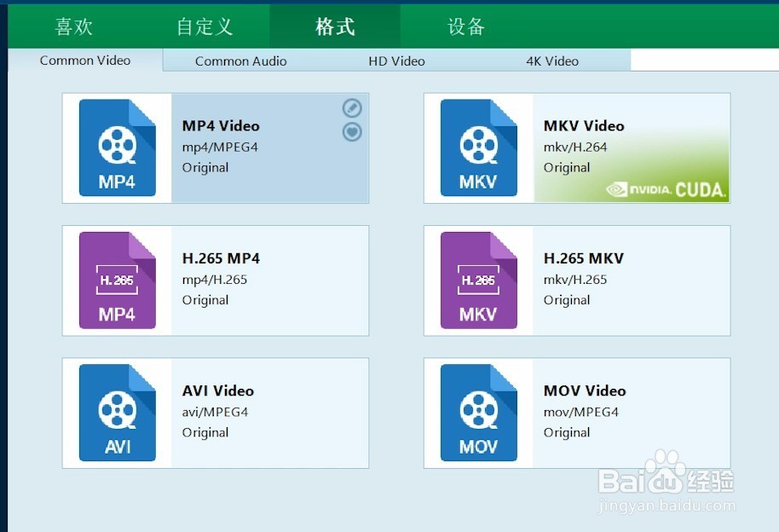The height and width of the screenshot is (532, 779).
Task: Click the mp4/MPEG4 codec text
Action: point(220,147)
